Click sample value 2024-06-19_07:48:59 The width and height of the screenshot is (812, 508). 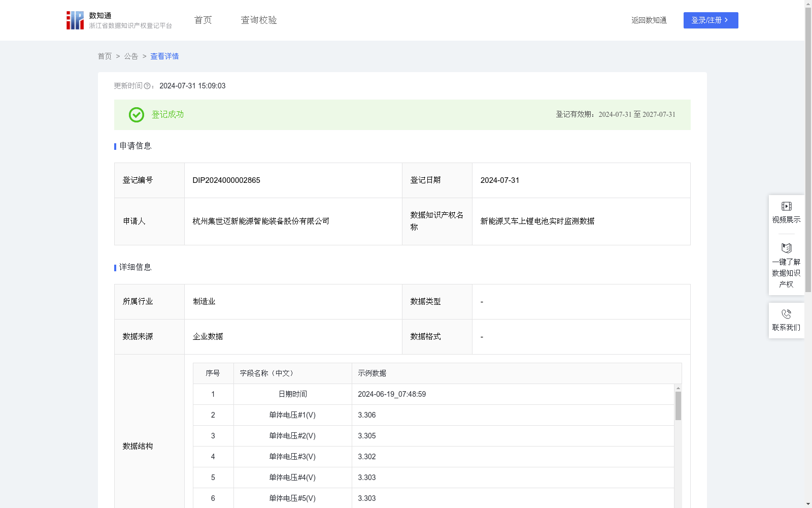[392, 394]
